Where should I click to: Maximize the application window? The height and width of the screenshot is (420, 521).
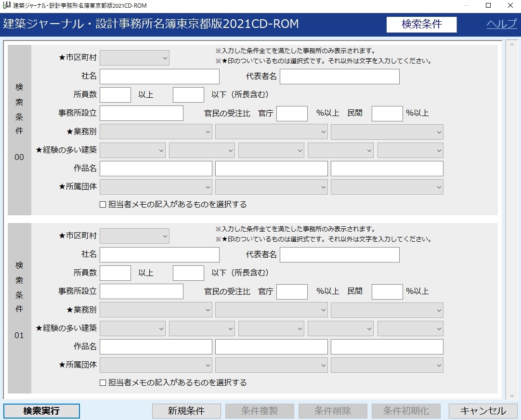pyautogui.click(x=488, y=6)
